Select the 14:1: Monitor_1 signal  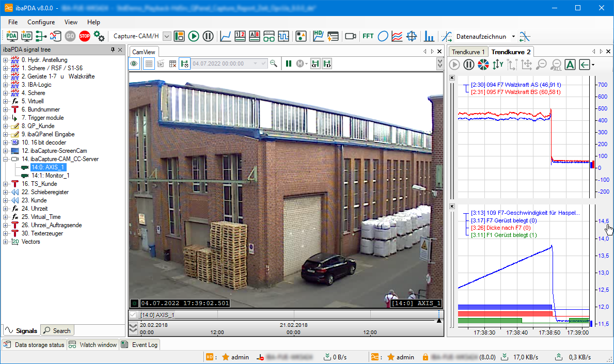(50, 176)
